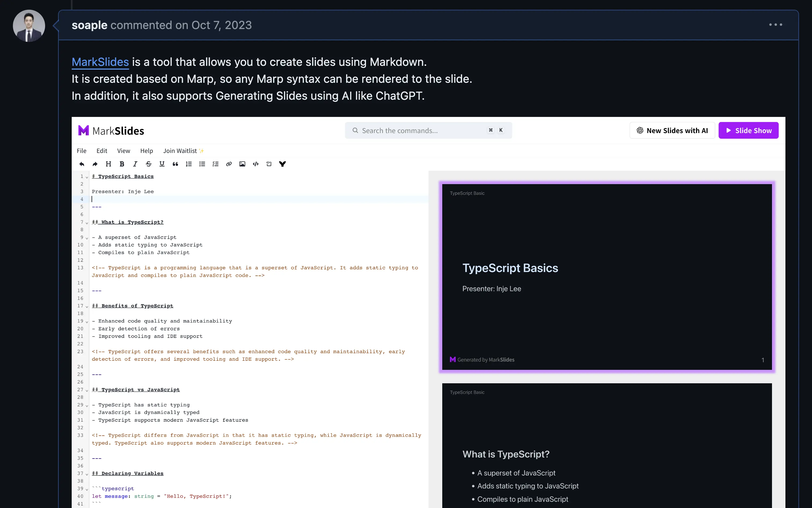Viewport: 812px width, 508px height.
Task: Insert a checklist task list
Action: click(215, 164)
